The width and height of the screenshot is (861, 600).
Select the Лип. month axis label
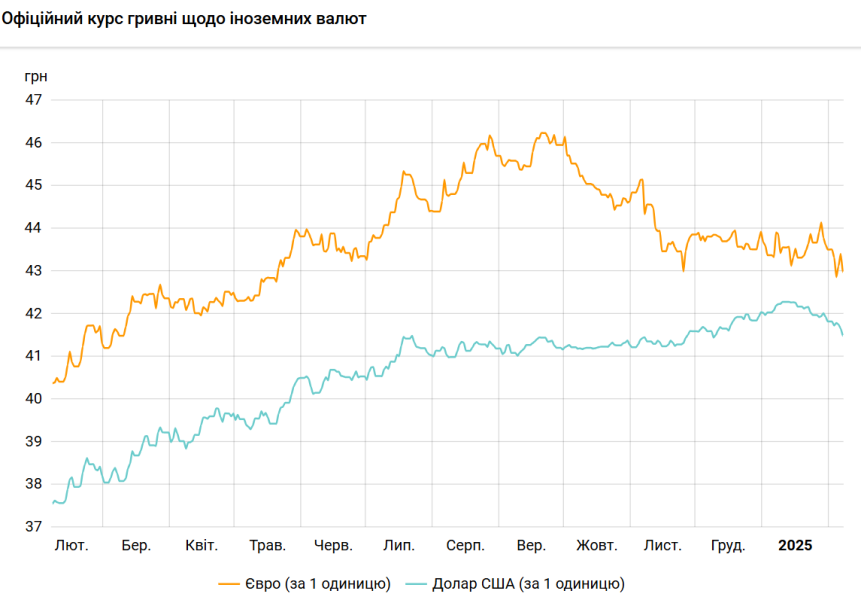399,546
